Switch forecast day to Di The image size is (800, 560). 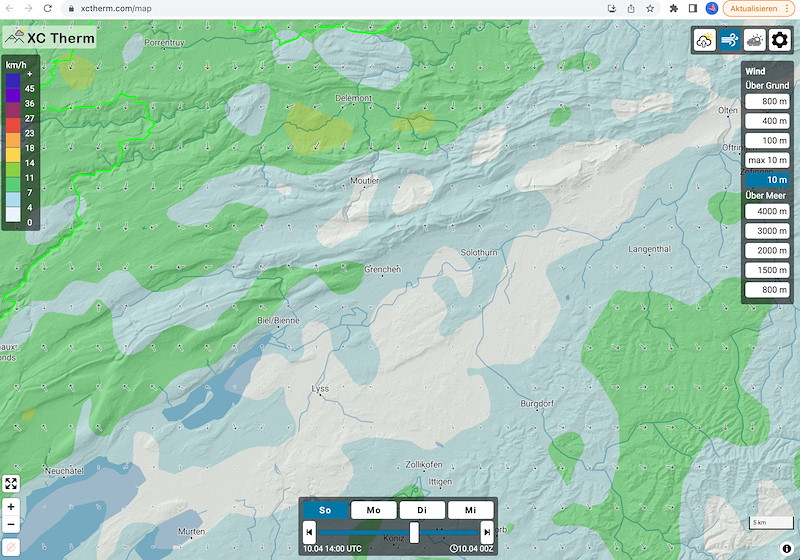[x=422, y=510]
